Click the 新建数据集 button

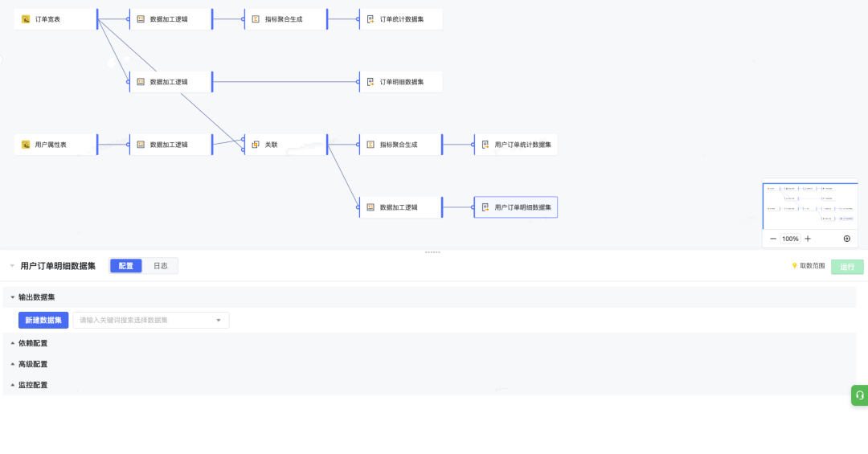43,321
